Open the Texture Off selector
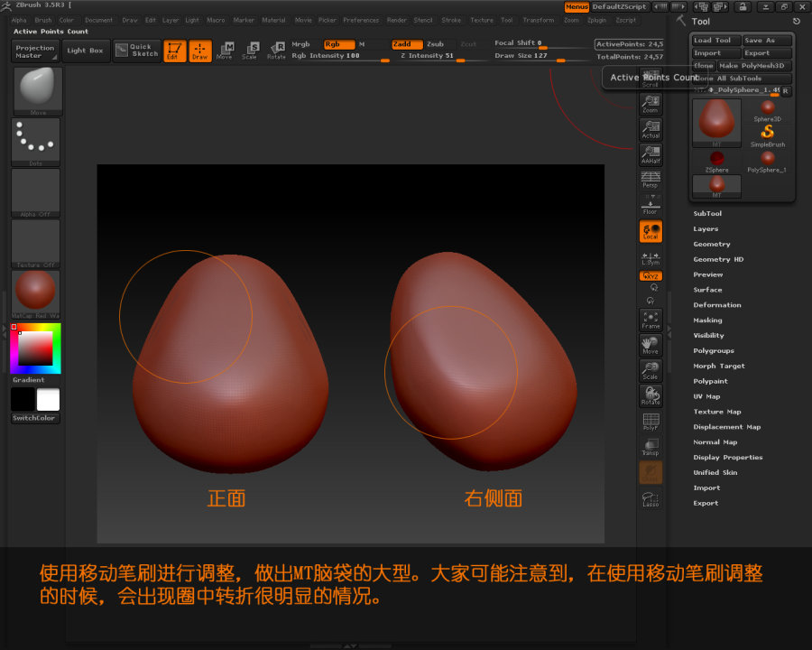The height and width of the screenshot is (650, 812). click(x=36, y=243)
